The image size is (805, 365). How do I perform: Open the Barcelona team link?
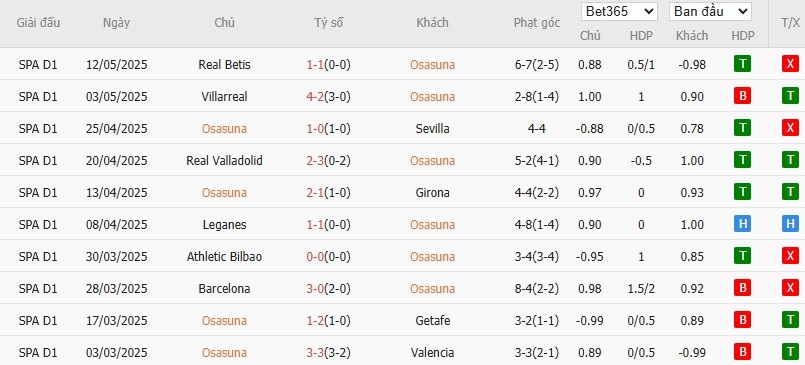tap(224, 289)
